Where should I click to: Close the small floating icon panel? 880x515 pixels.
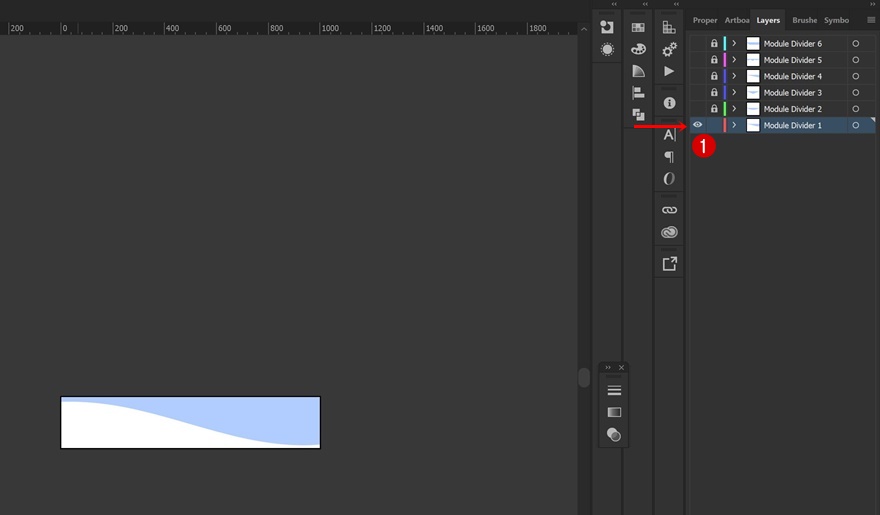point(621,367)
